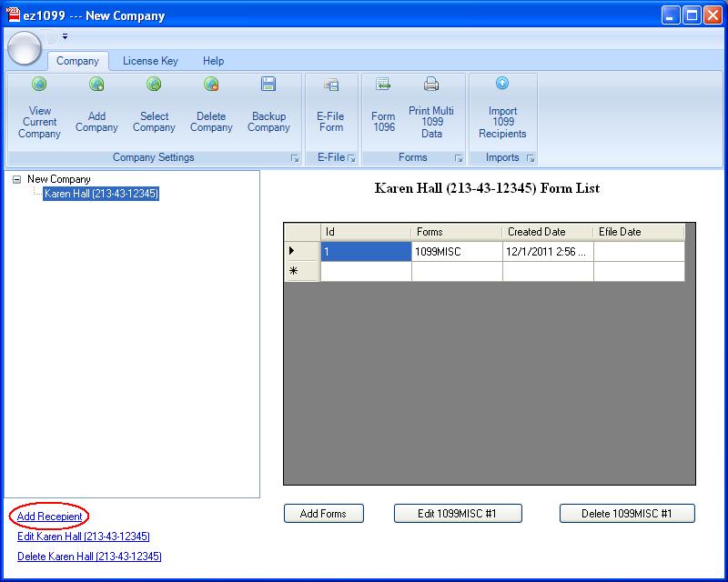Click the Backup Company disk icon
This screenshot has height=582, width=728.
click(268, 84)
